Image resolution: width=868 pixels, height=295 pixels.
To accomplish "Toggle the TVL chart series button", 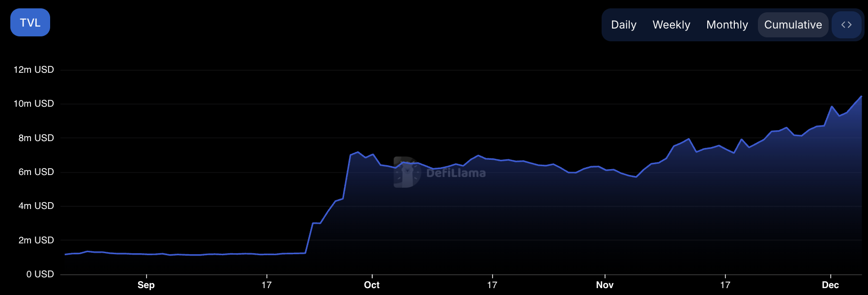I will click(x=30, y=23).
